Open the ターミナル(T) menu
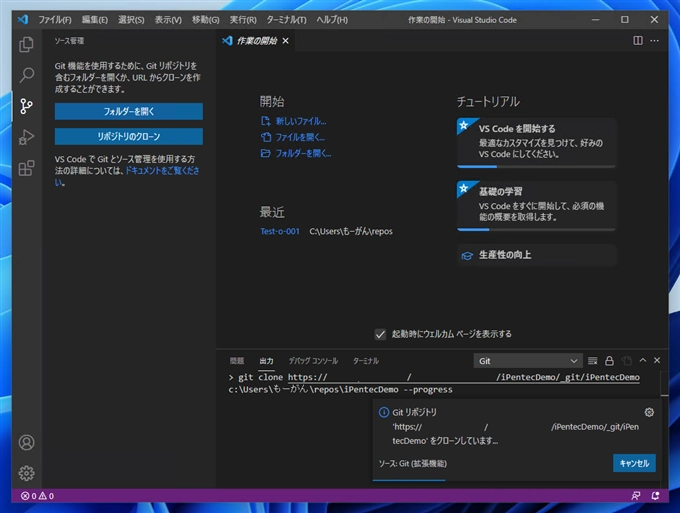Image resolution: width=680 pixels, height=513 pixels. click(x=286, y=20)
